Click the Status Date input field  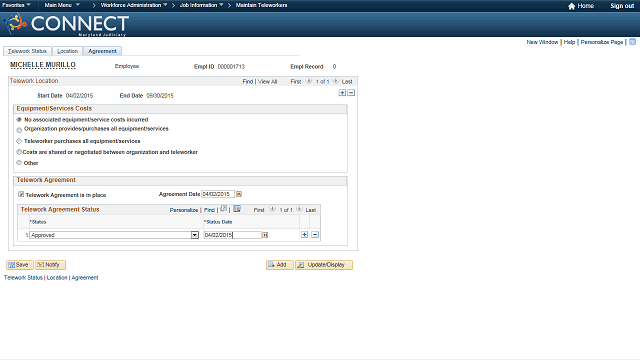[233, 235]
